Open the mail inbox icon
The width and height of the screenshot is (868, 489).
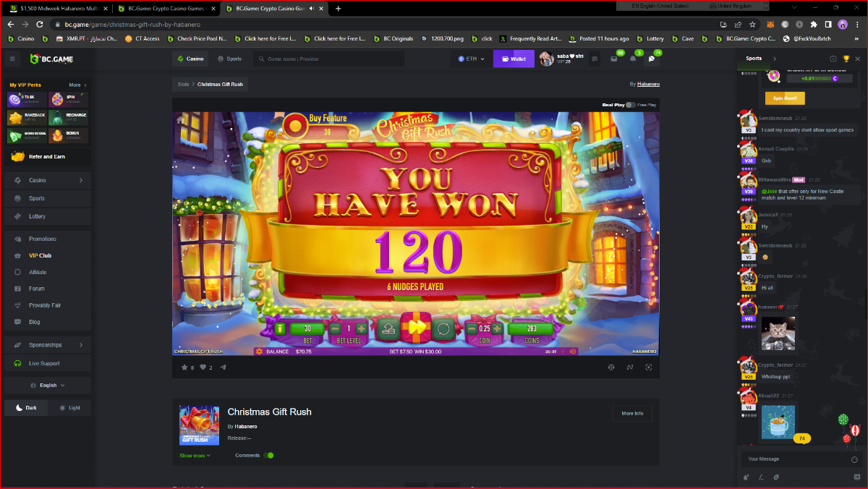click(613, 59)
